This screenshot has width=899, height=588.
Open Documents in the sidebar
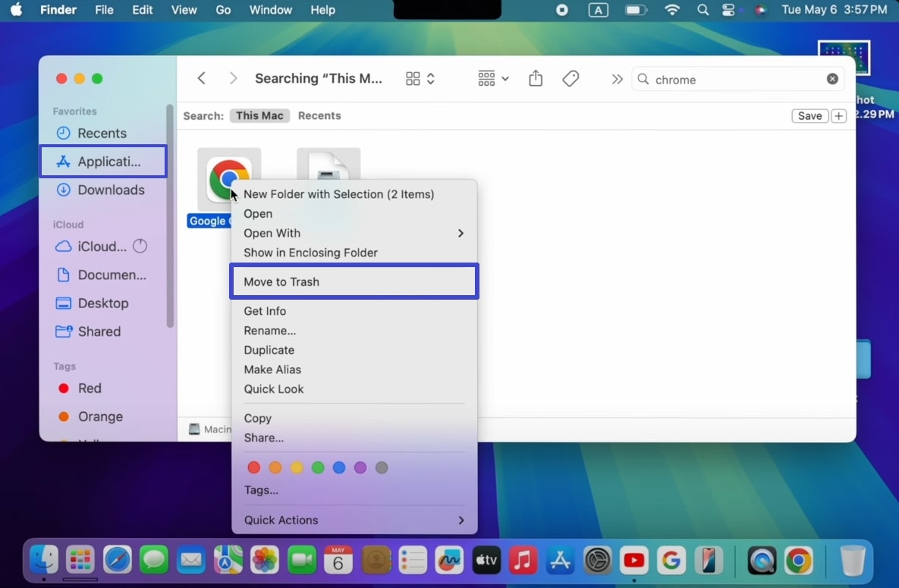click(103, 275)
